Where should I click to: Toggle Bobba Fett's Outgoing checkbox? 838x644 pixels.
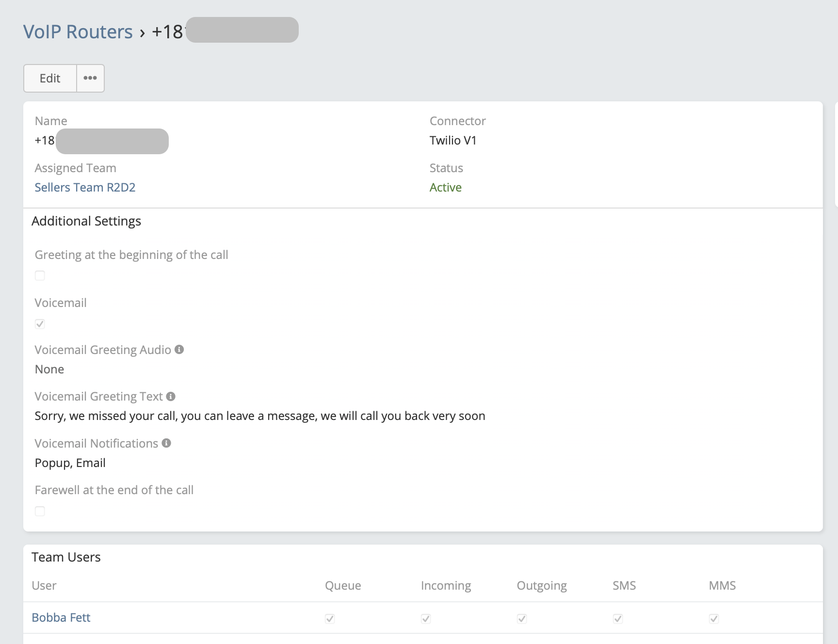pos(522,619)
